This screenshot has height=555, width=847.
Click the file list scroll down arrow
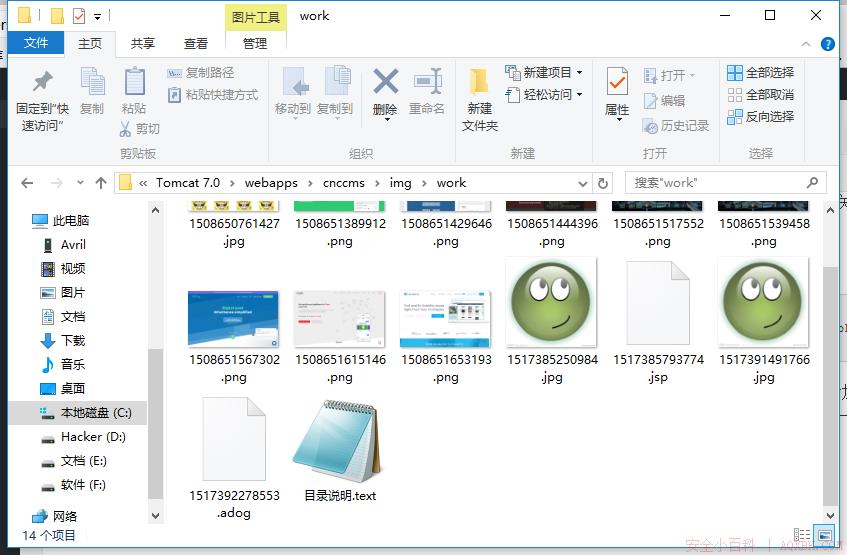(830, 516)
